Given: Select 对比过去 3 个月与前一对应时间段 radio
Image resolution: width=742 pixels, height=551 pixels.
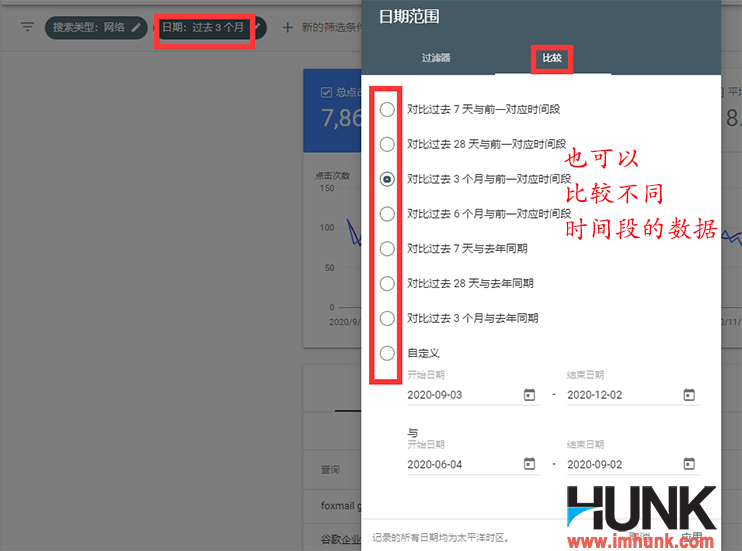Looking at the screenshot, I should pos(387,179).
